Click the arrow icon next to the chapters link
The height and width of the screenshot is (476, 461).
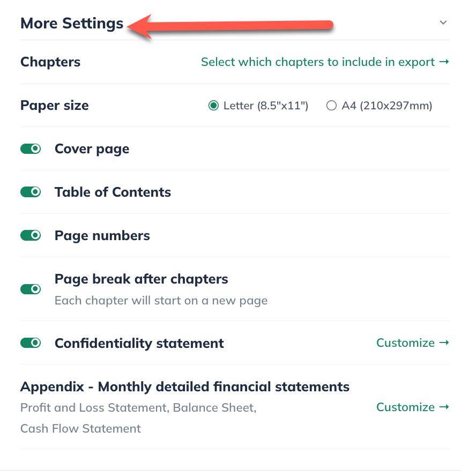444,62
